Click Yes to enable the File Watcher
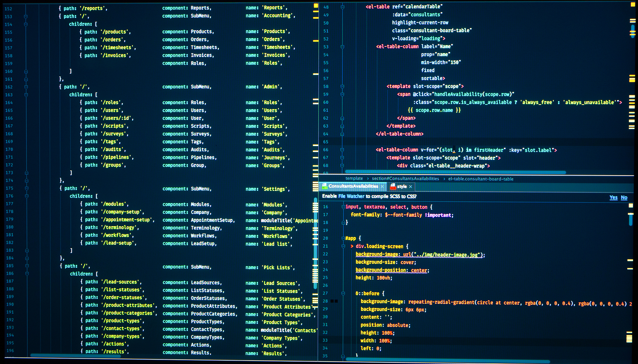Screen dimensions: 638x364 click(x=613, y=197)
